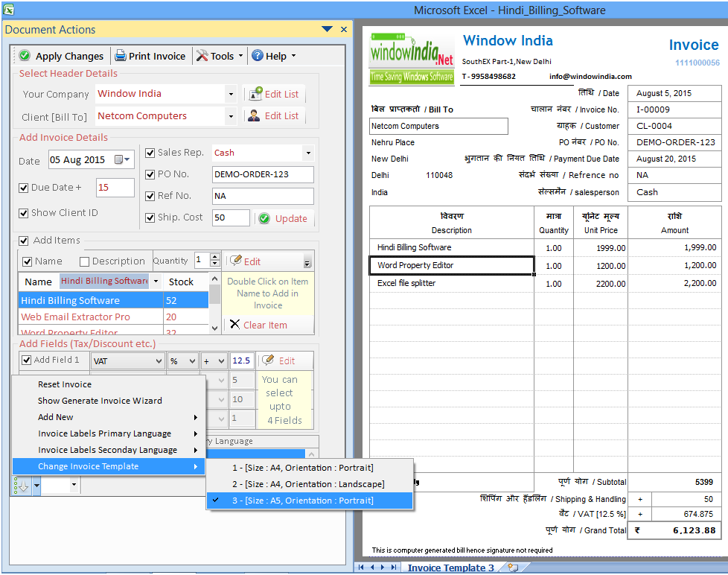The height and width of the screenshot is (575, 728).
Task: Open the + sign dropdown for VAT
Action: click(222, 361)
